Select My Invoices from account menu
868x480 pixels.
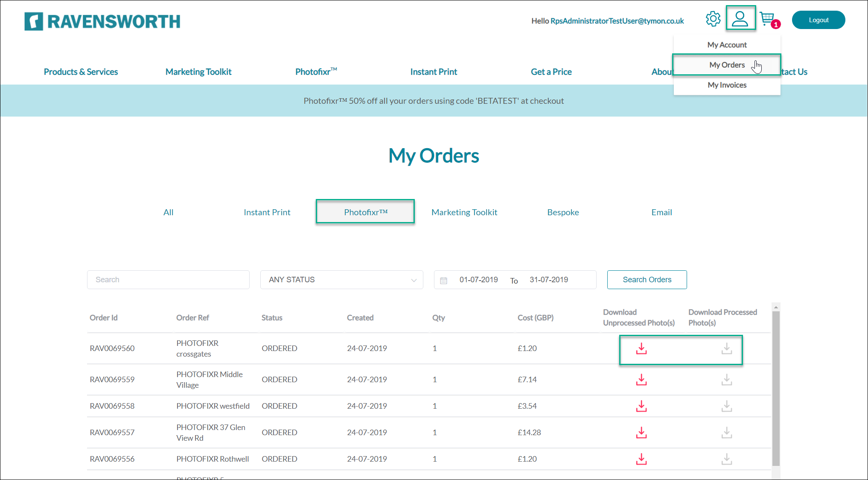[x=727, y=85]
